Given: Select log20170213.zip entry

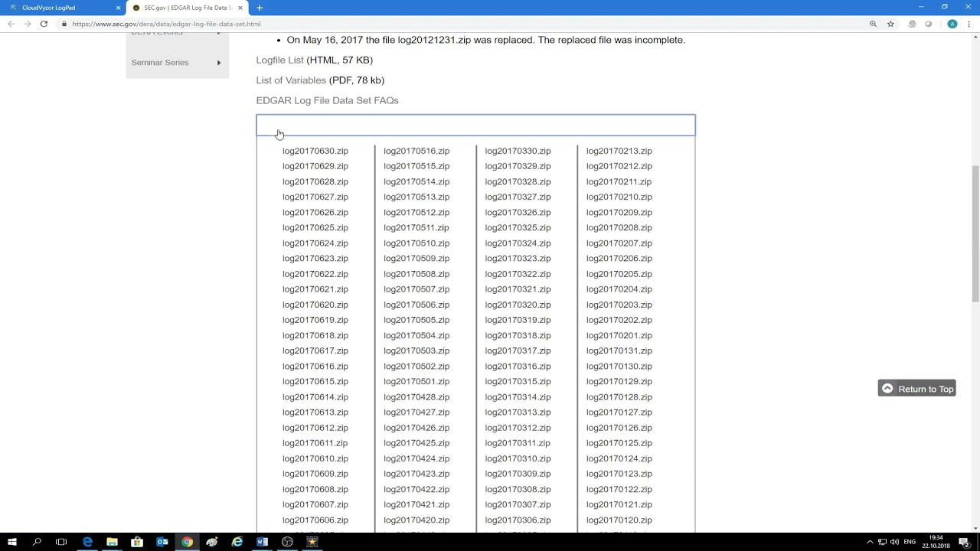Looking at the screenshot, I should click(x=619, y=151).
